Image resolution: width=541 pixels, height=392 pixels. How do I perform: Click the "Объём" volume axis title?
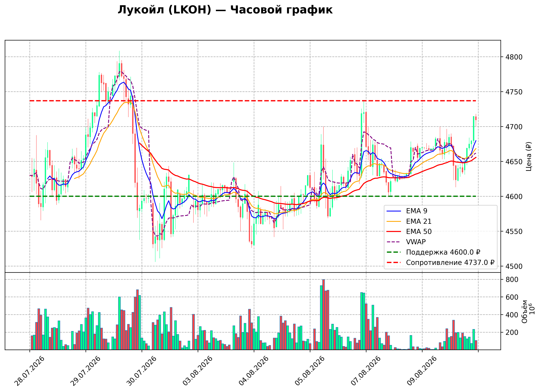[x=525, y=311]
